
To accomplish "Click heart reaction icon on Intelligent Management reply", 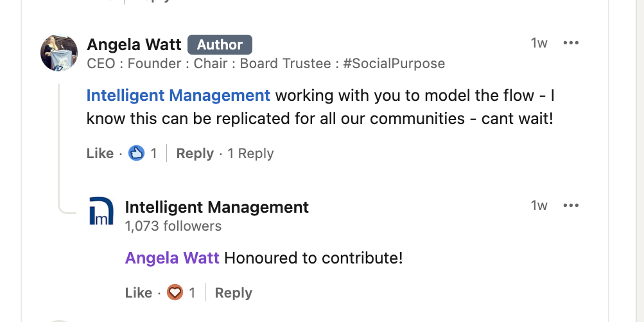I will point(175,293).
